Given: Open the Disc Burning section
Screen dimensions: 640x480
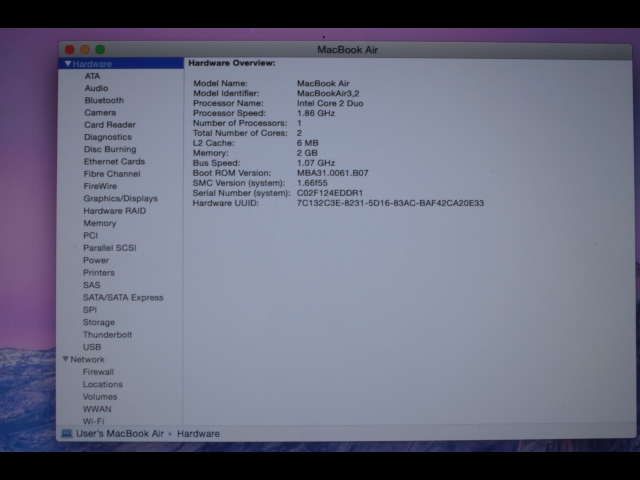Looking at the screenshot, I should tap(110, 149).
